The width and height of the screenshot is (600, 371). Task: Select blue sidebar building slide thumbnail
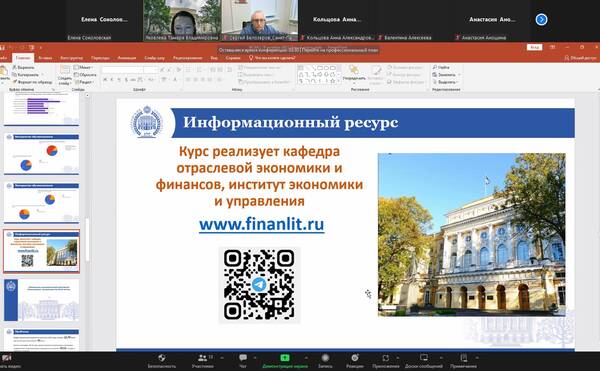pyautogui.click(x=41, y=300)
